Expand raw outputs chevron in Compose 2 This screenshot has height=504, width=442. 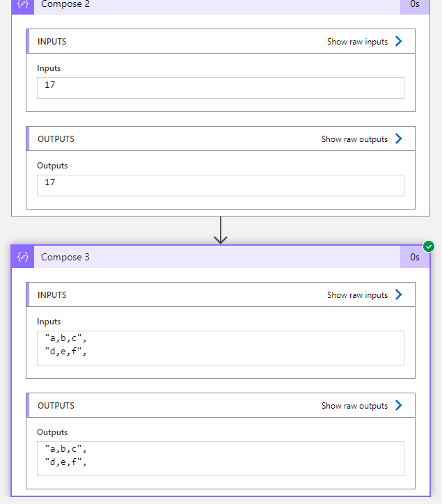(399, 139)
